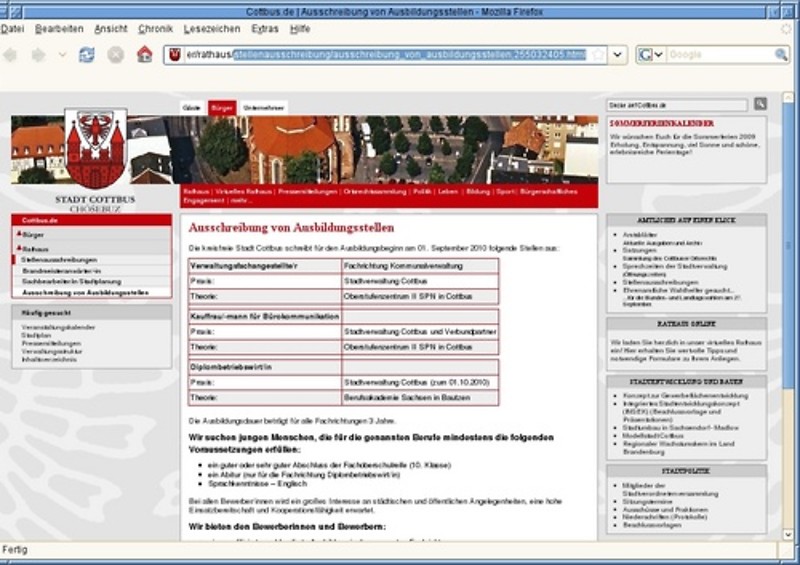This screenshot has height=565, width=800.
Task: Click the Forward arrow navigation button
Action: (x=39, y=54)
